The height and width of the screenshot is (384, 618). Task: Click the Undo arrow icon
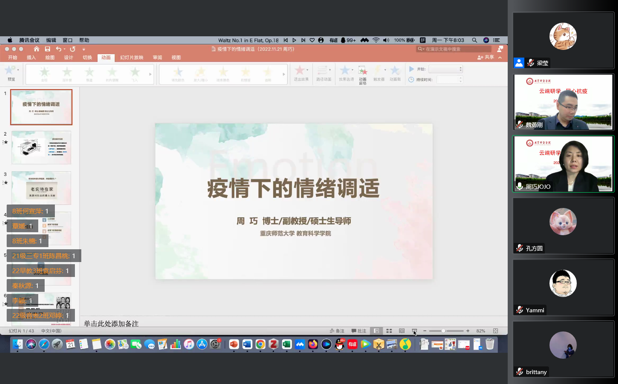coord(58,49)
